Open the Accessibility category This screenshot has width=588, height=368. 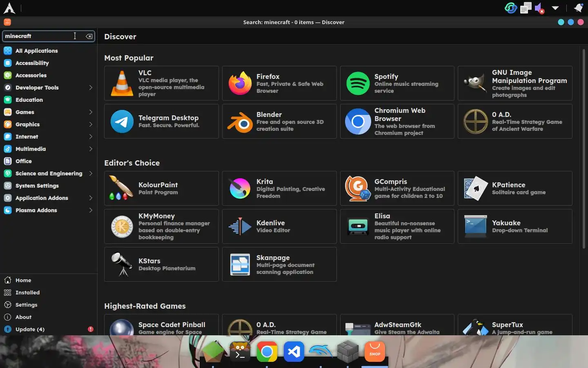[x=49, y=63]
